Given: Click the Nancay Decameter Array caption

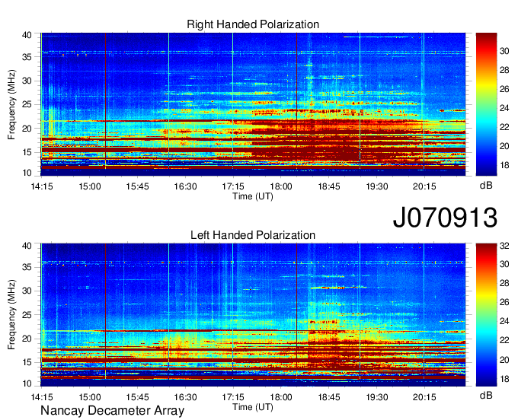Looking at the screenshot, I should point(112,411).
